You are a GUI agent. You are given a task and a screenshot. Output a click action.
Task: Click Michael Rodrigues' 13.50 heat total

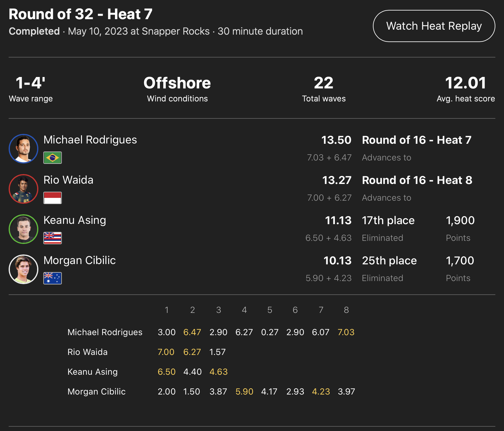pos(336,140)
